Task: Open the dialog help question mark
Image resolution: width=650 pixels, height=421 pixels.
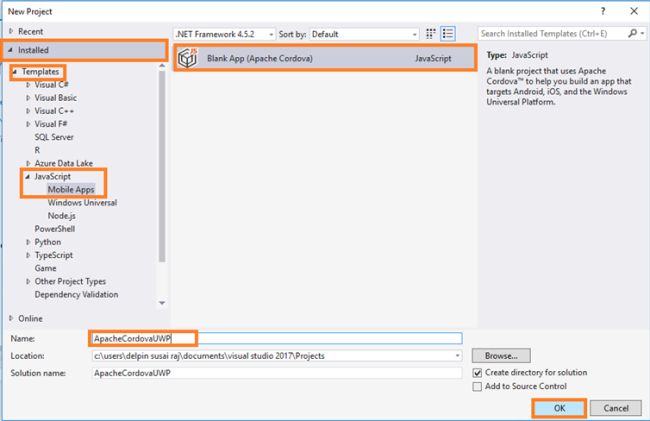Action: (603, 11)
